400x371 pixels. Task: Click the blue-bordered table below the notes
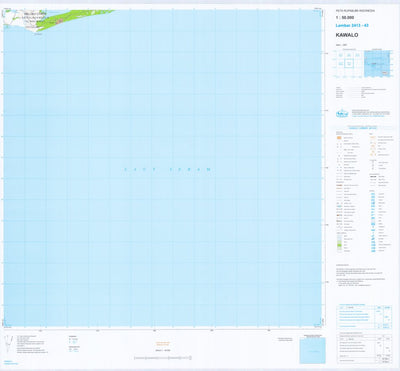(364, 316)
